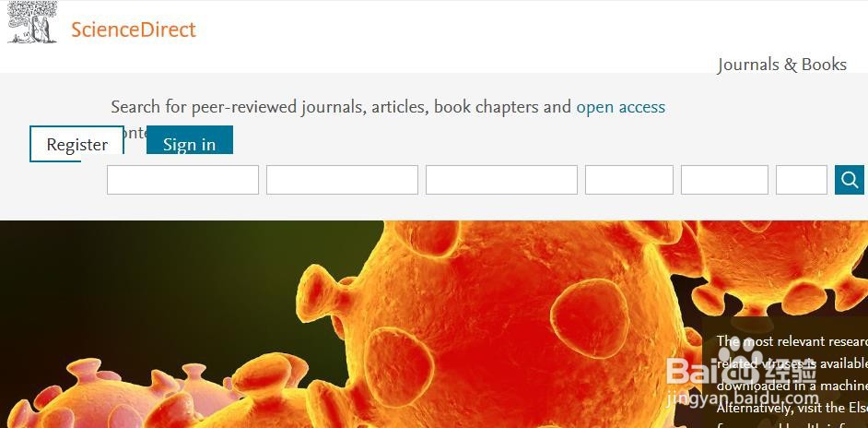Run search with the magnifier icon
The height and width of the screenshot is (428, 868).
850,180
